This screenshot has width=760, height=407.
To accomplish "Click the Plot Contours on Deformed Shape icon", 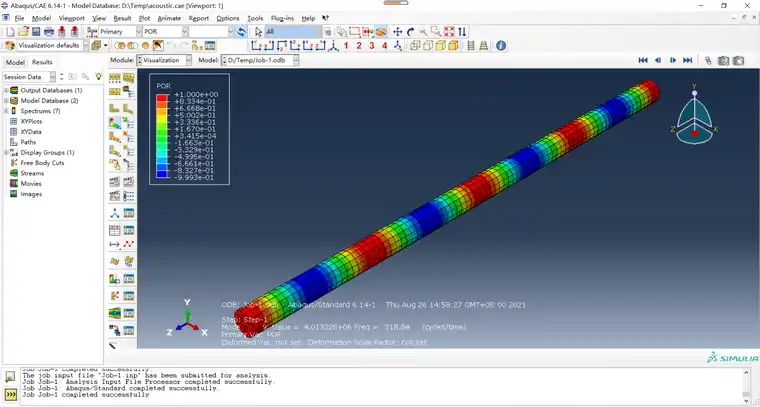I will 115,123.
